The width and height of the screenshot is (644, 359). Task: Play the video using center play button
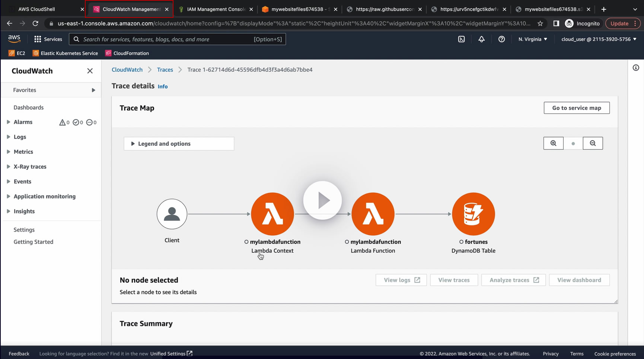[x=322, y=200]
